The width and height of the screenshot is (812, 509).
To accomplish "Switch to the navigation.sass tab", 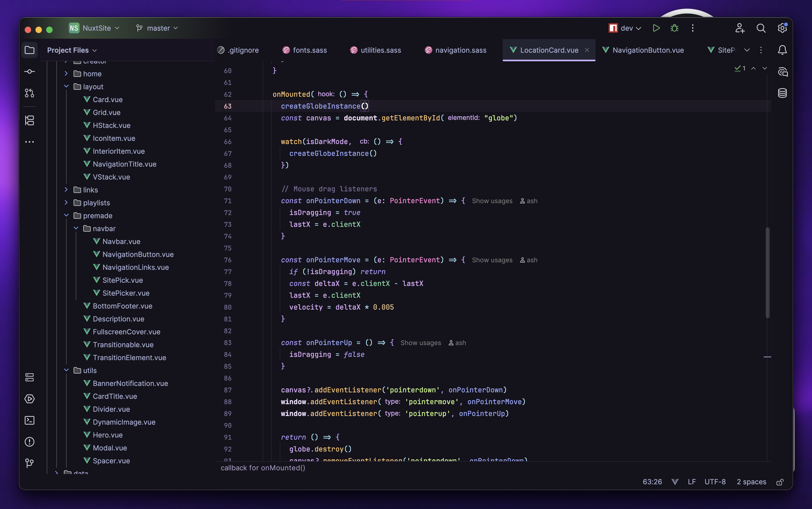I will click(456, 50).
